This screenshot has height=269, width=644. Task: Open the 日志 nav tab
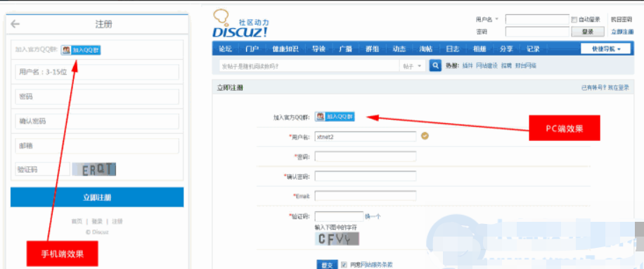[x=452, y=49]
